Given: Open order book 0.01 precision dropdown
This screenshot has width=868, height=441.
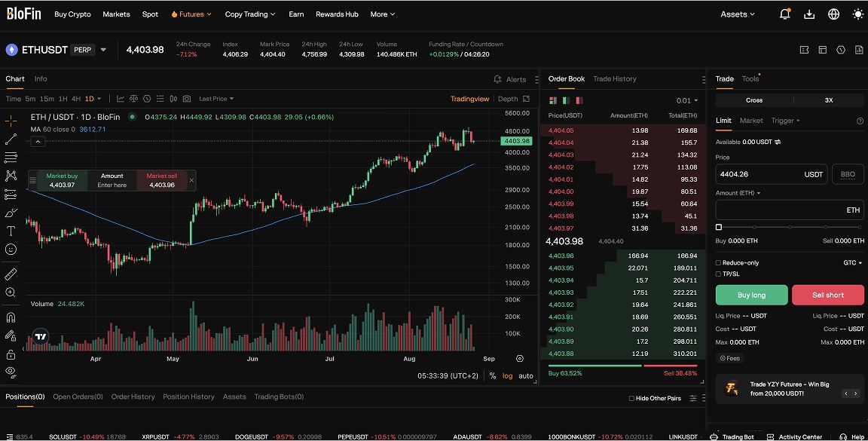Looking at the screenshot, I should [687, 100].
